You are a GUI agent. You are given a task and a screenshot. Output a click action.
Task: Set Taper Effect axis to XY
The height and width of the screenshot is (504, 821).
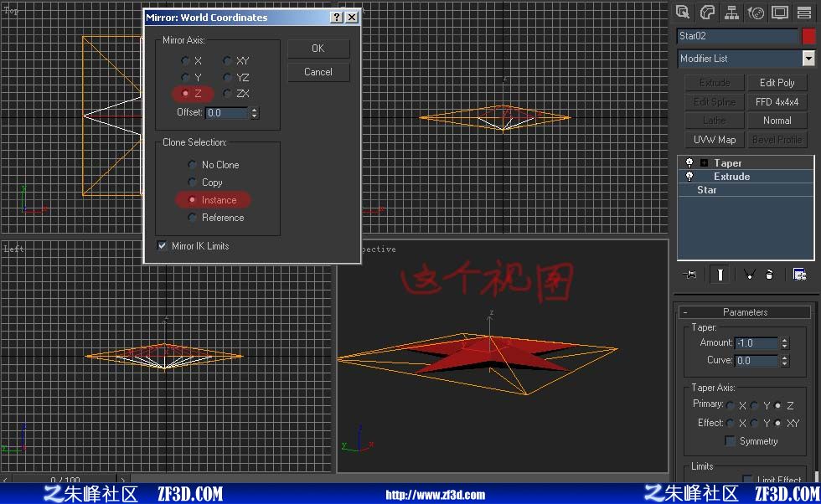click(778, 423)
